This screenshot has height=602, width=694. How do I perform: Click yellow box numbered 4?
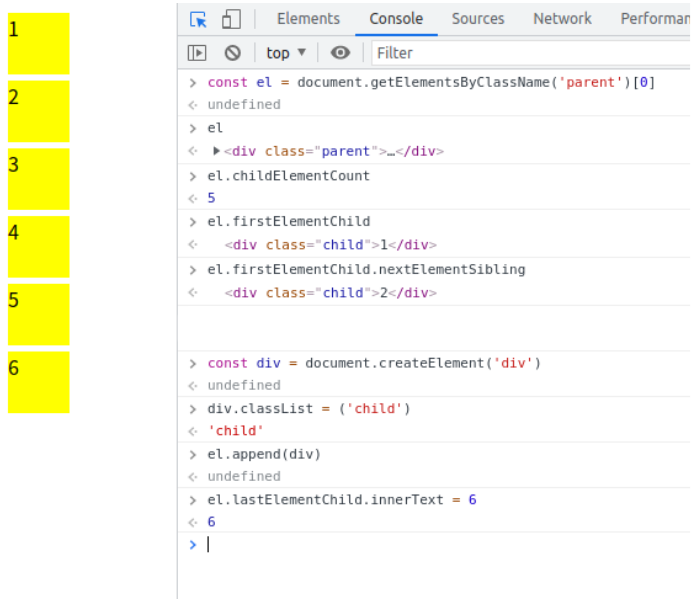click(39, 247)
